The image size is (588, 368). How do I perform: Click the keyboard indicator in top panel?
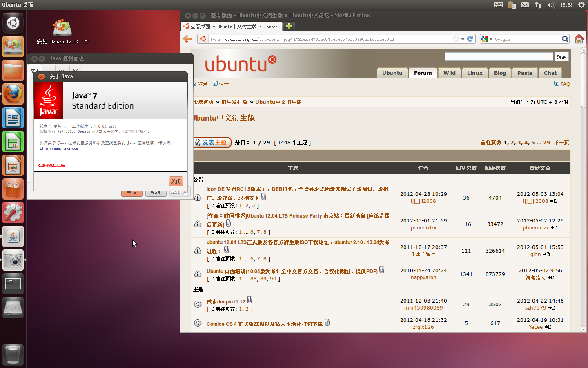coord(499,5)
